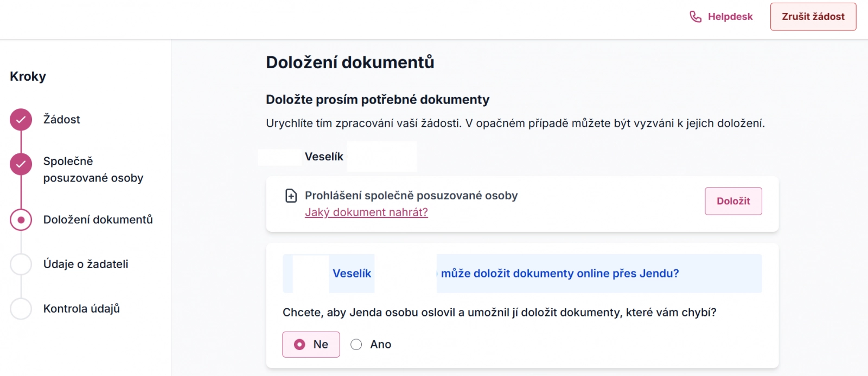Go to the Žádost step
This screenshot has width=868, height=376.
pos(61,119)
